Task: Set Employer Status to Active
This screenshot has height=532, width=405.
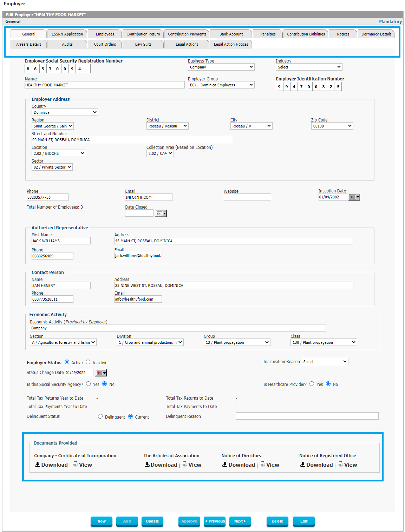Action: pyautogui.click(x=67, y=362)
